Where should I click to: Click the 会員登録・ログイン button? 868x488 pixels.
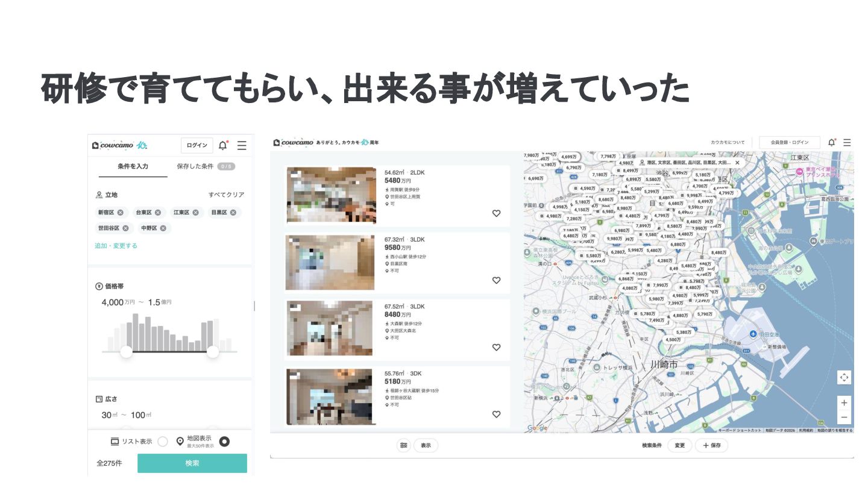789,143
